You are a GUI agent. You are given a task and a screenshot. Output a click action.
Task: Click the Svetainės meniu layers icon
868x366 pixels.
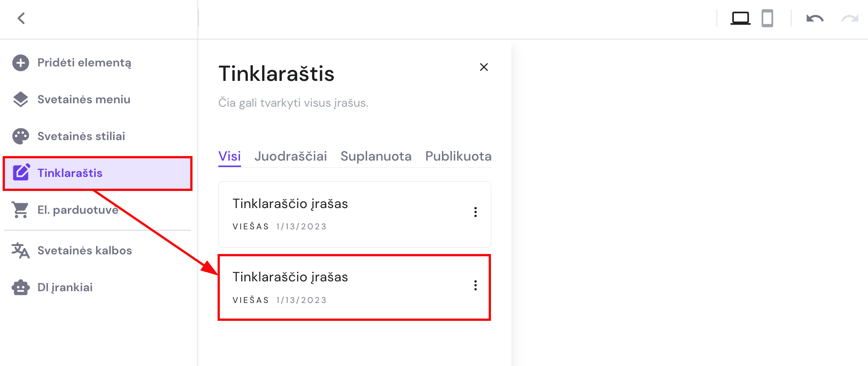(x=21, y=99)
